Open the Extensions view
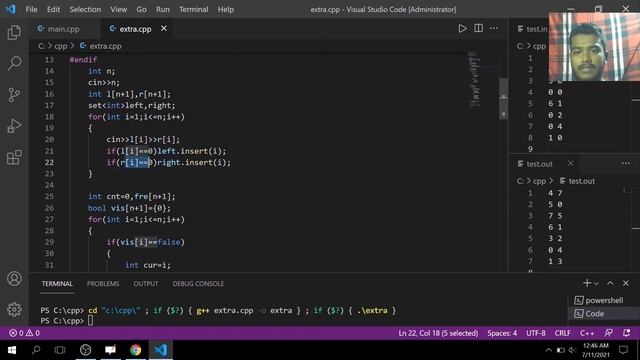 point(14,157)
